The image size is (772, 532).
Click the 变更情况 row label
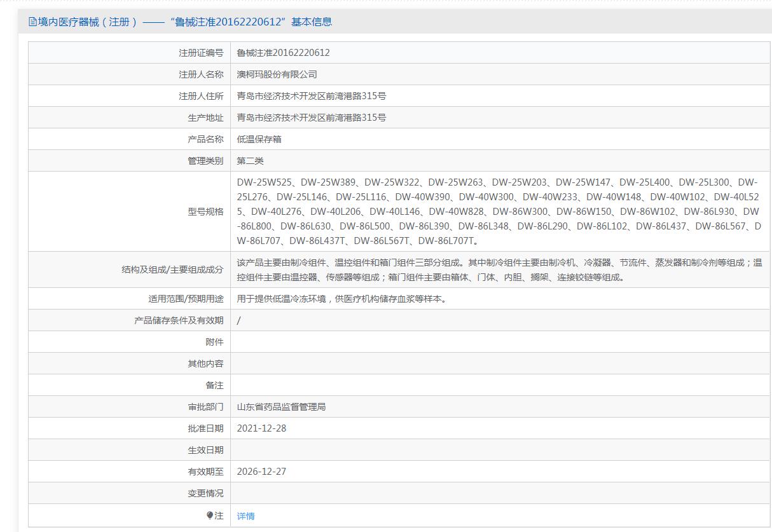click(x=205, y=493)
